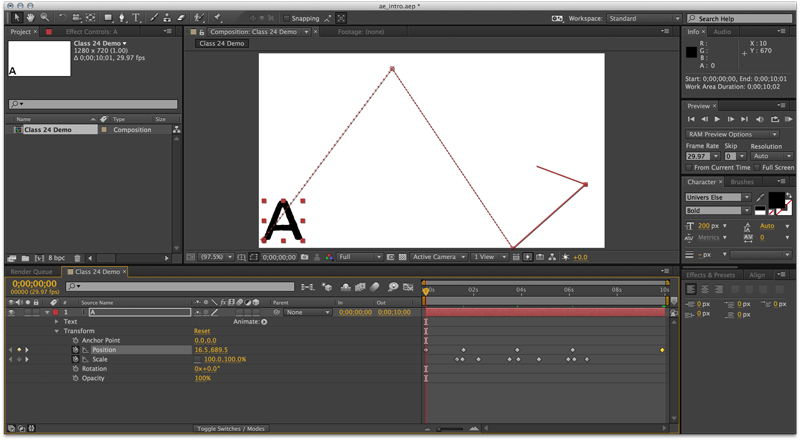Open the Effects & Presets tab
800x440 pixels.
710,275
